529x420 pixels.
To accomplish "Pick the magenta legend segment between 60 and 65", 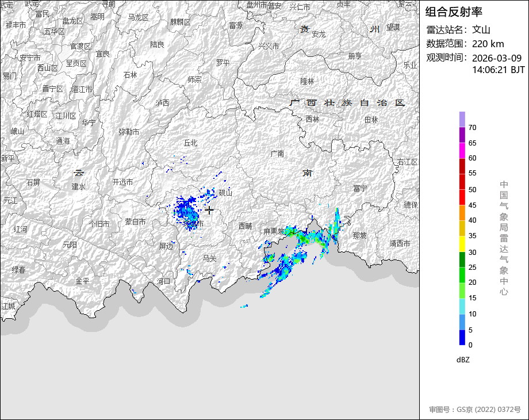I will (x=462, y=150).
